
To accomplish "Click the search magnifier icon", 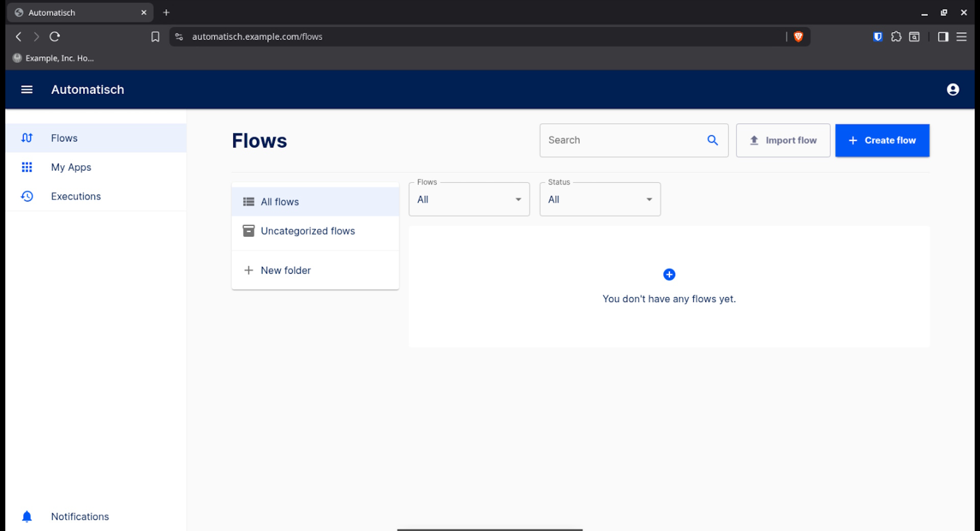I will 713,140.
